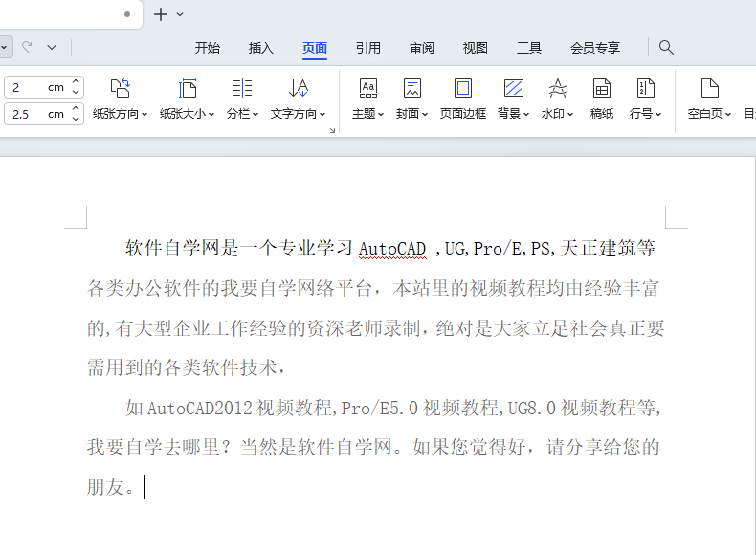Expand the 空白页 dropdown arrow

point(728,114)
